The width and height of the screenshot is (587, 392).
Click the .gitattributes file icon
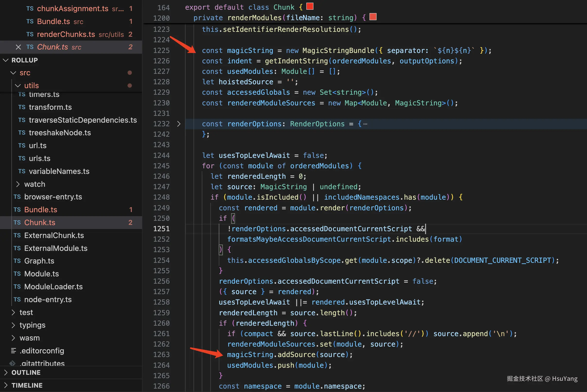click(12, 363)
